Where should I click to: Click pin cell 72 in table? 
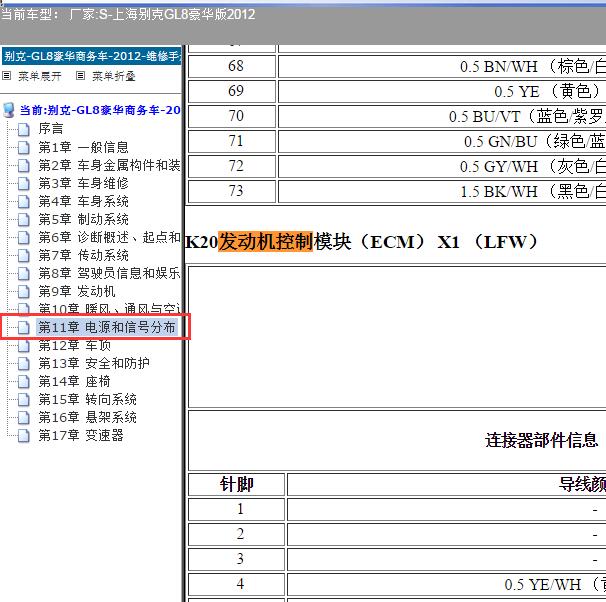click(232, 167)
